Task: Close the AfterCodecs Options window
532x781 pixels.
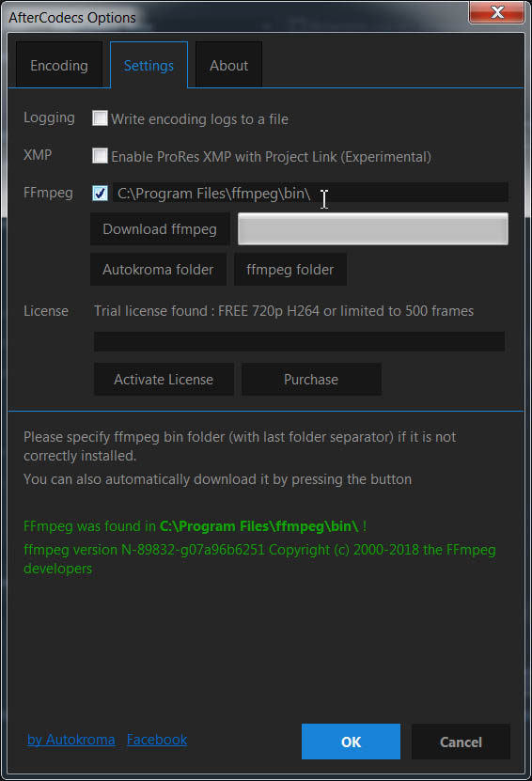Action: coord(496,12)
